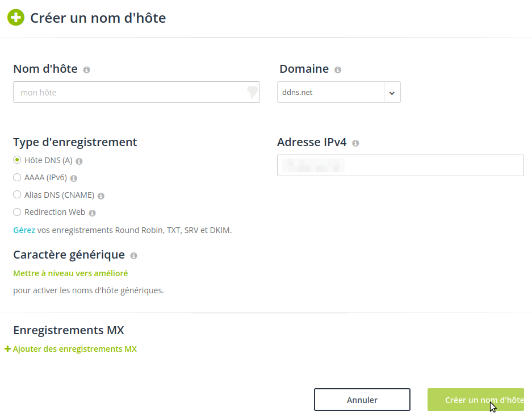
Task: Click the Créer un nom d'hôte button
Action: (x=475, y=400)
